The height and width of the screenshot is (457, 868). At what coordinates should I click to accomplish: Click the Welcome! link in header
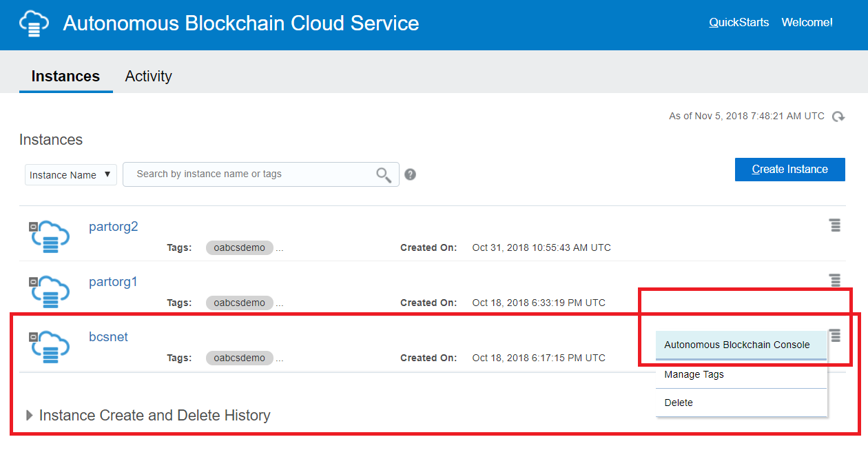807,23
